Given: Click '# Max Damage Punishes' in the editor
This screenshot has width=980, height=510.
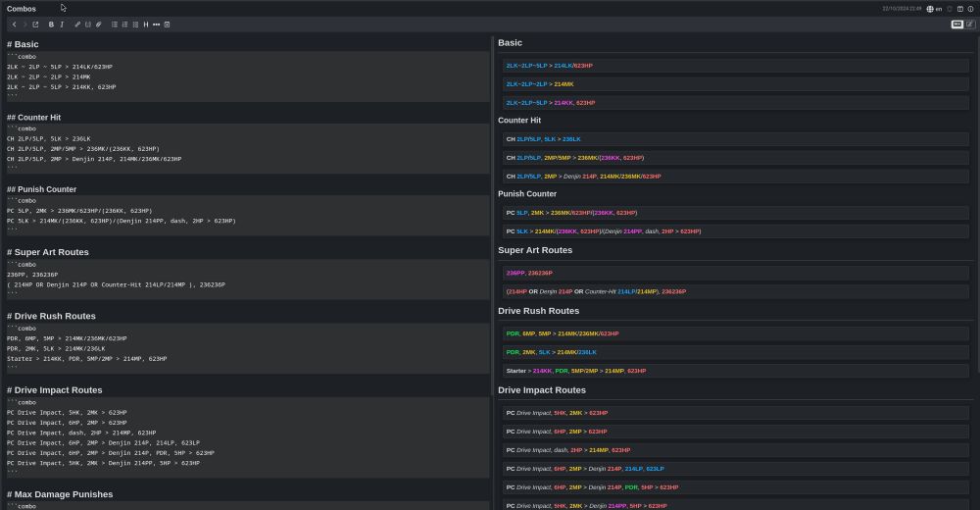Looking at the screenshot, I should (x=60, y=494).
